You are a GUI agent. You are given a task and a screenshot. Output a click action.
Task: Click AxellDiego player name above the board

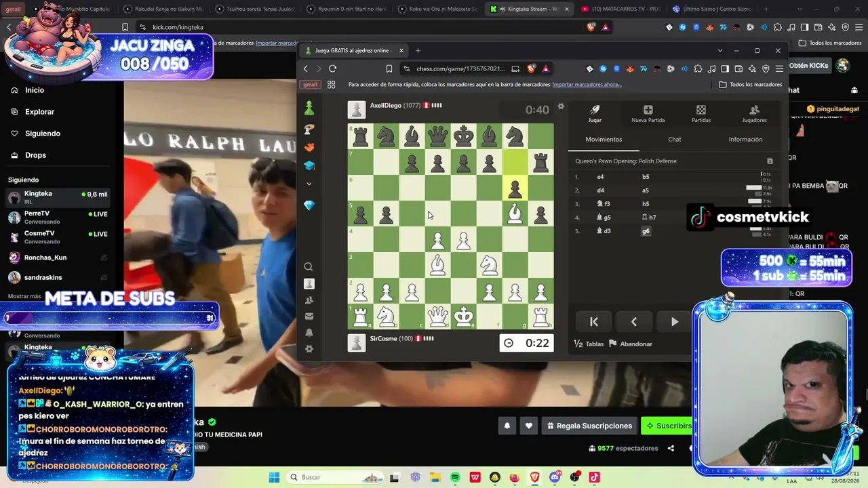point(386,106)
